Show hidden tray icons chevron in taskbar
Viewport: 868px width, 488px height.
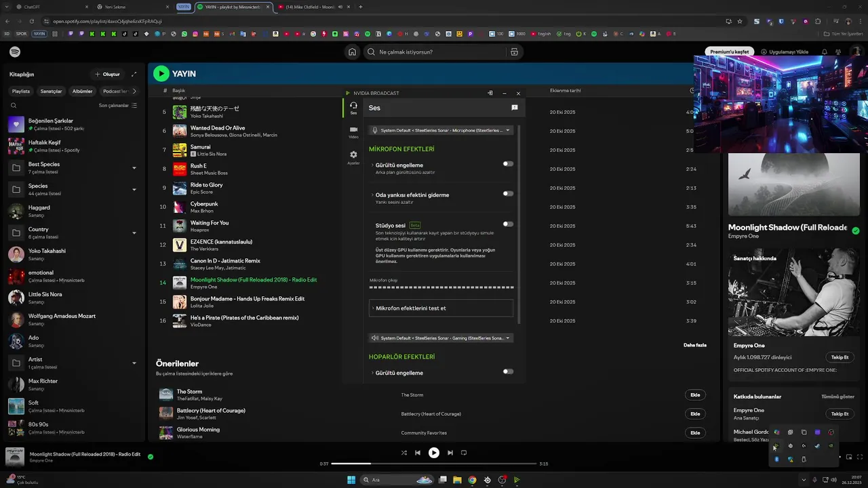(x=802, y=480)
